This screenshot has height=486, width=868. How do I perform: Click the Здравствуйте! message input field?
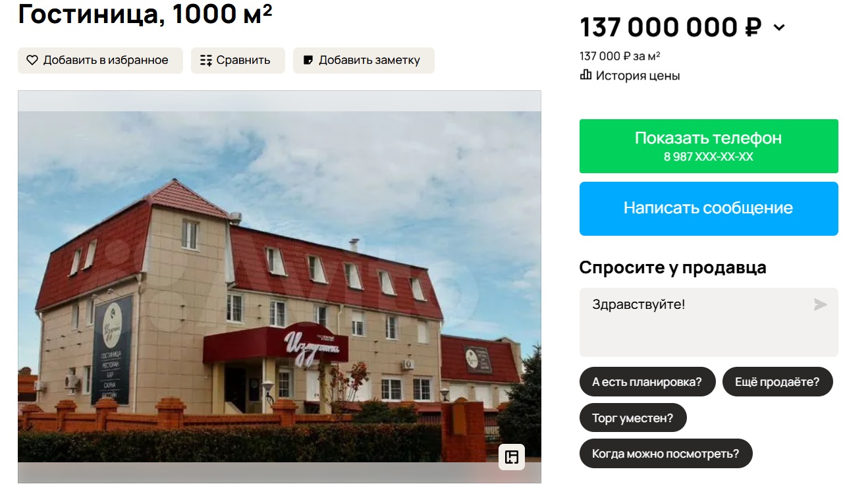pyautogui.click(x=709, y=322)
